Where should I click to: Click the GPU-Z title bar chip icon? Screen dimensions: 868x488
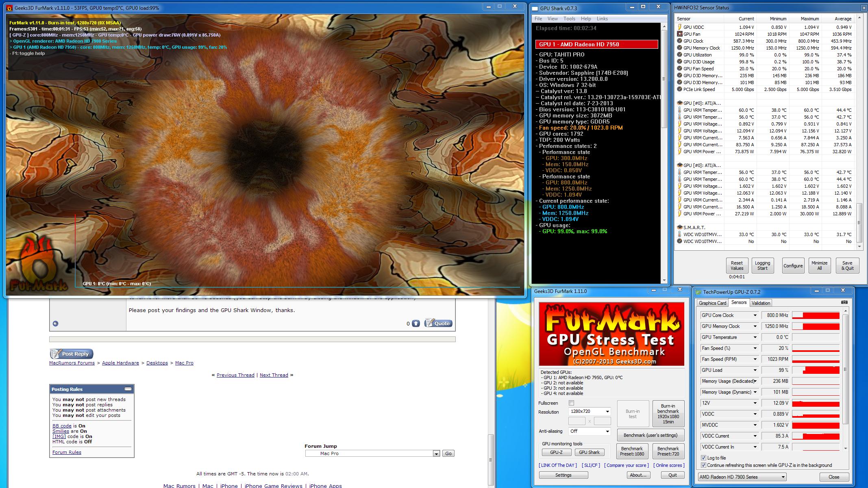[698, 292]
